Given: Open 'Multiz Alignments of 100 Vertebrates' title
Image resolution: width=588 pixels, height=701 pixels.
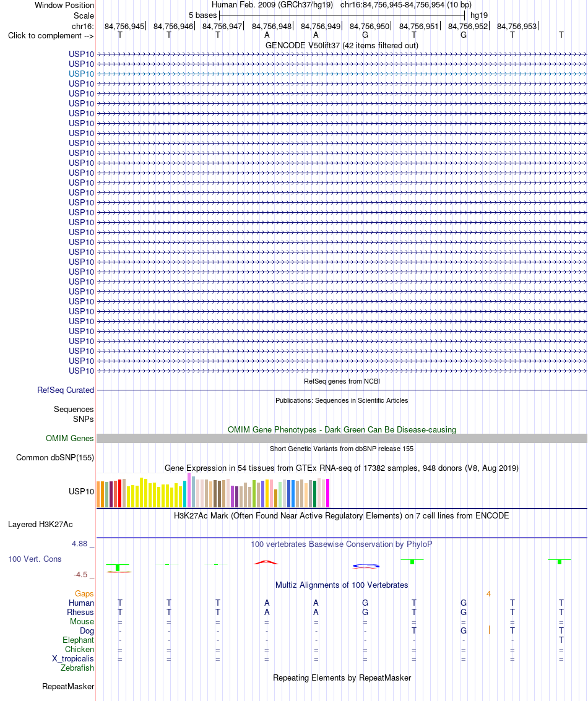Looking at the screenshot, I should point(342,585).
